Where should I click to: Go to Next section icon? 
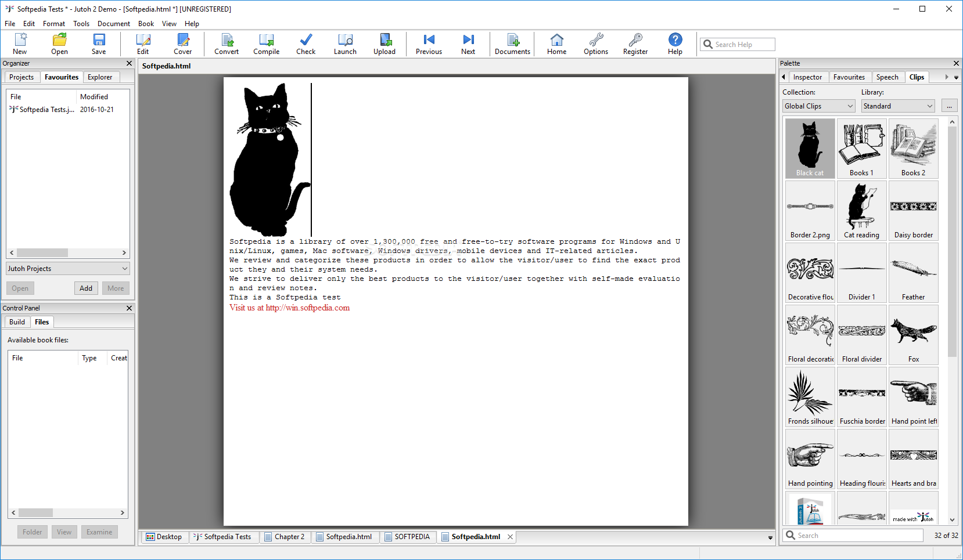tap(468, 44)
